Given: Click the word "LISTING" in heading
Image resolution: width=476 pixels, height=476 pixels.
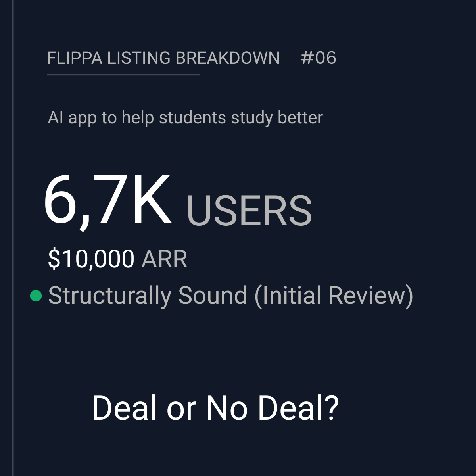Looking at the screenshot, I should (139, 58).
